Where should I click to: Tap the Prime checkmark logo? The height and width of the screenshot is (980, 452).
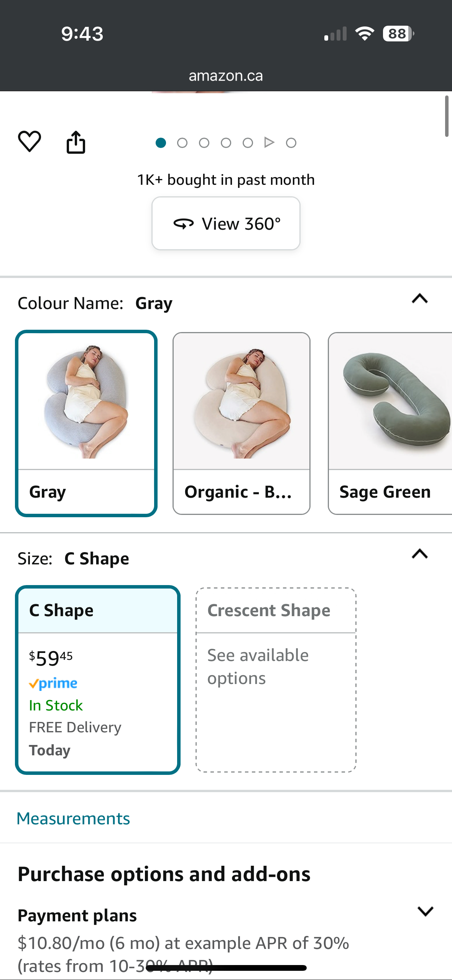point(53,683)
